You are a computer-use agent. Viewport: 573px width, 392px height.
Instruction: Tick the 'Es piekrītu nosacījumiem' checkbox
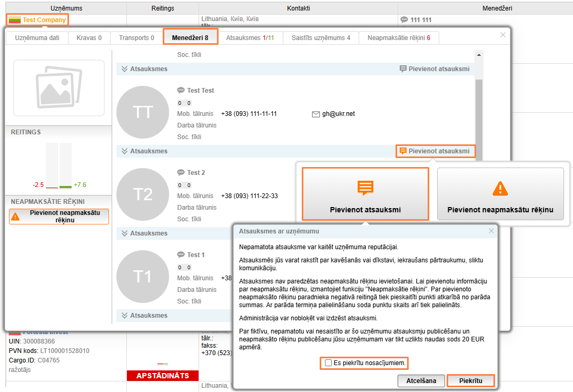tap(329, 363)
